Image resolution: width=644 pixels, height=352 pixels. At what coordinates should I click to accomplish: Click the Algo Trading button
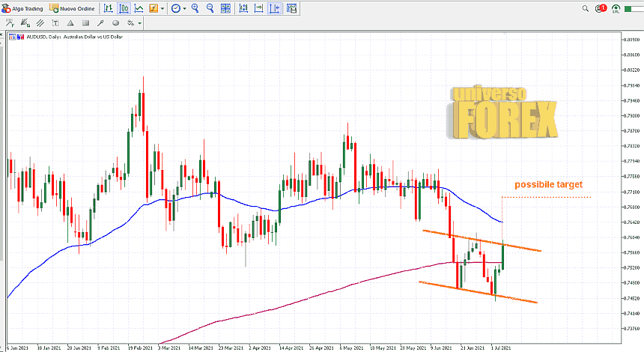22,8
